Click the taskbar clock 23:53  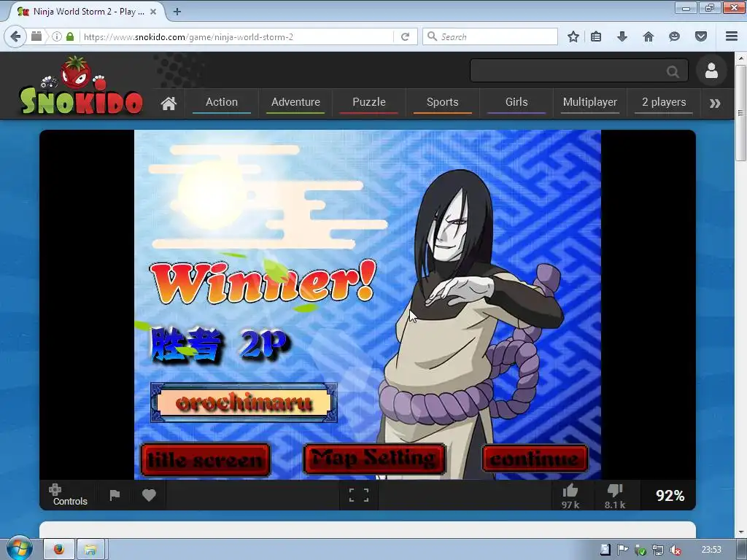pyautogui.click(x=711, y=550)
